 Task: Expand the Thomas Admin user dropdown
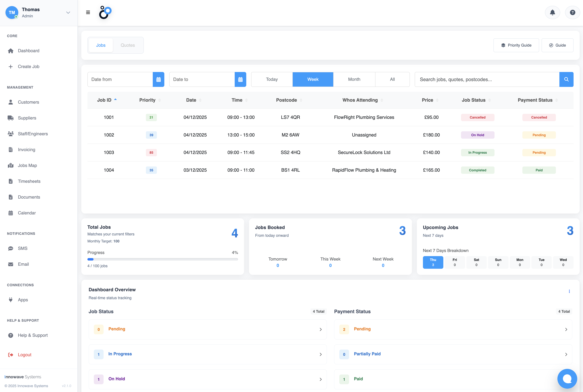tap(68, 12)
